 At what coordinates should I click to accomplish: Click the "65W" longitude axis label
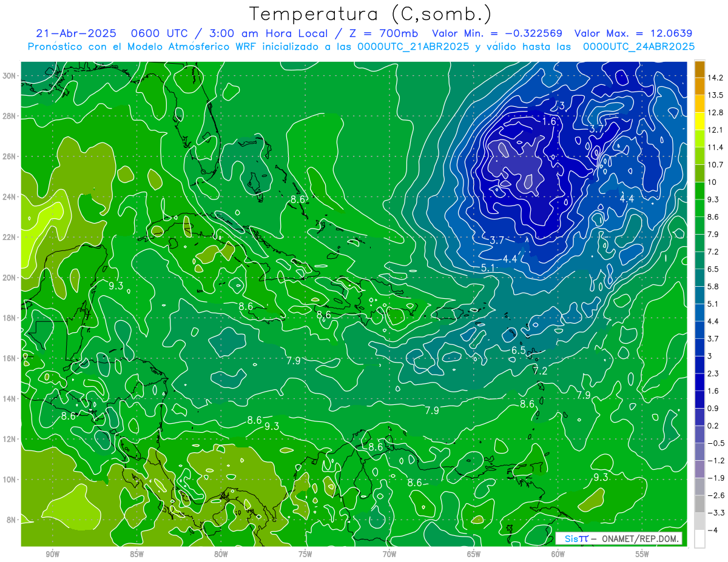coord(474,554)
